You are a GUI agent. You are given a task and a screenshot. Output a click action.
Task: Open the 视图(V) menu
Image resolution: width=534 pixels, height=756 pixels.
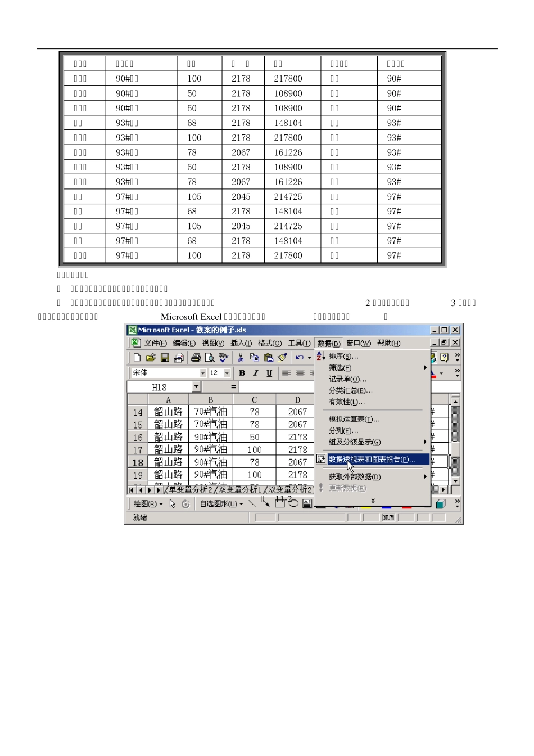point(212,343)
